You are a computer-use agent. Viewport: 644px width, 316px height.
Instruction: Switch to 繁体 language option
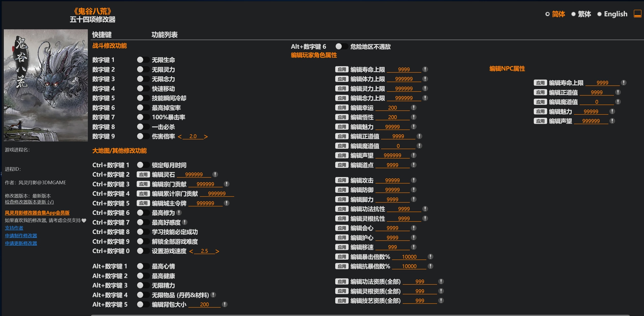(573, 14)
